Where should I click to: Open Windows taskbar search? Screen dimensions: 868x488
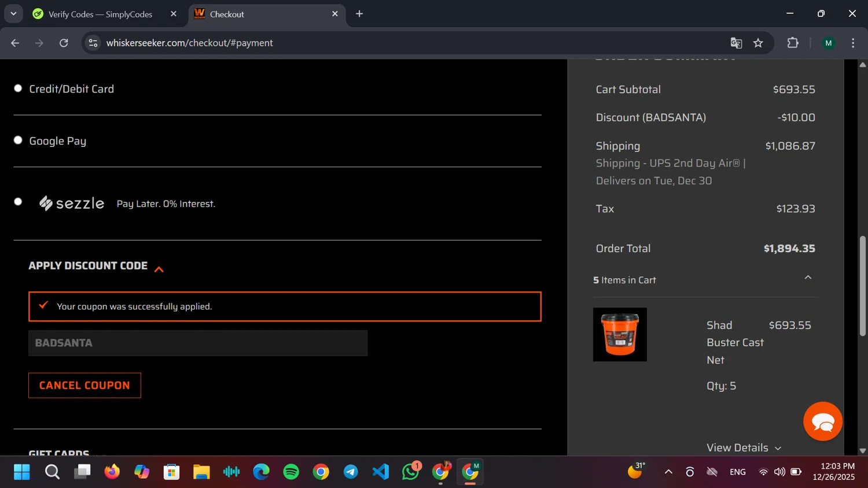point(52,472)
